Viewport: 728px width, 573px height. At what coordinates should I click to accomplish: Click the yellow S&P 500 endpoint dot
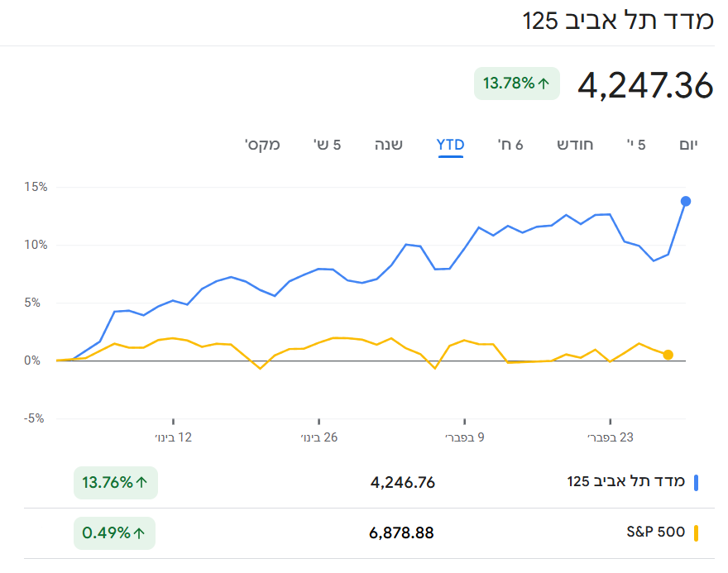coord(668,355)
